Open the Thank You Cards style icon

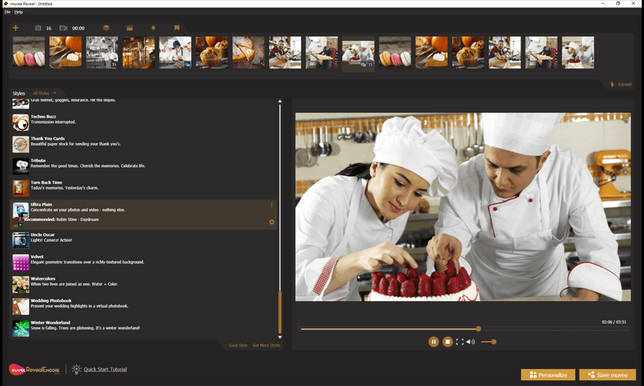[x=21, y=144]
